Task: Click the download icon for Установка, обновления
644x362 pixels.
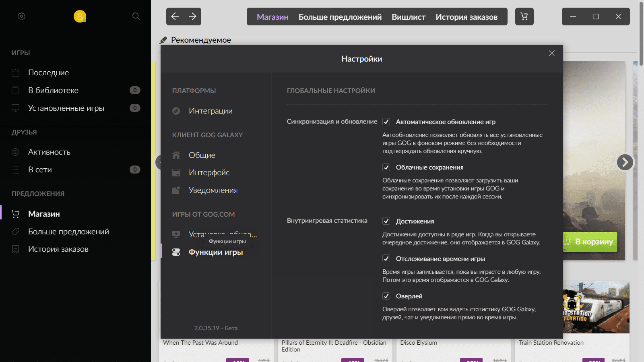Action: (176, 234)
